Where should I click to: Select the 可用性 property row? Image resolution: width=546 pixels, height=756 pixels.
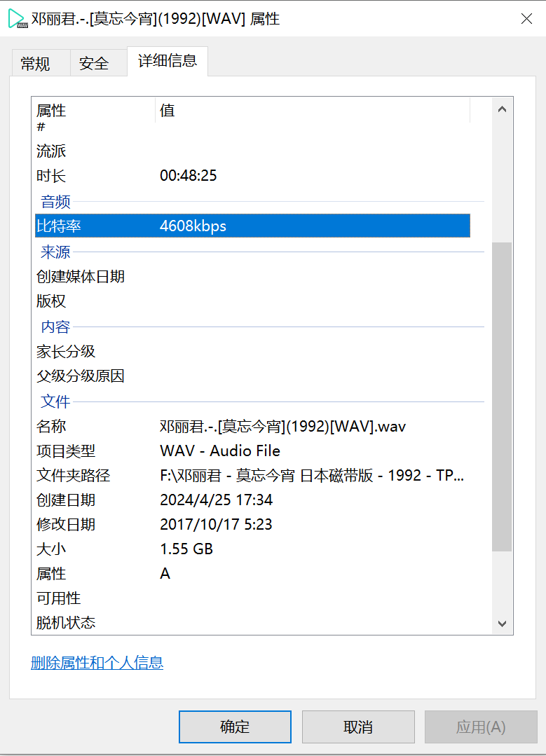(252, 598)
